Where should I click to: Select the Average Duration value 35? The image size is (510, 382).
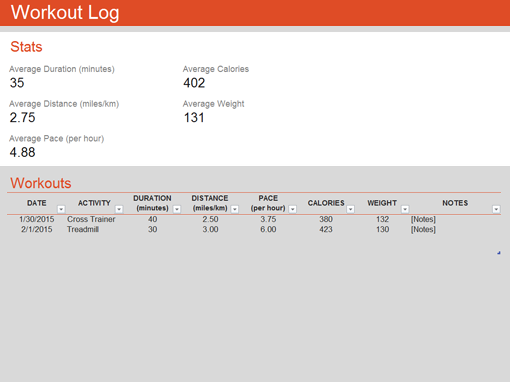(x=17, y=83)
